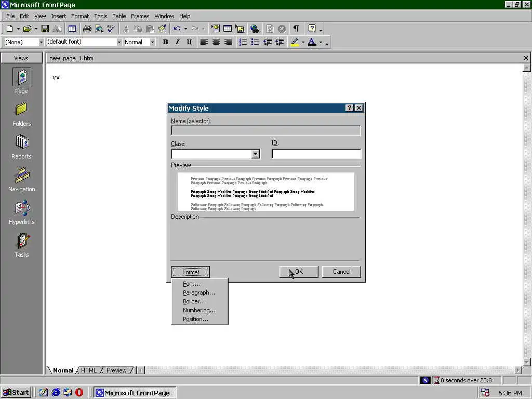Switch to the Preview view tab
Image resolution: width=532 pixels, height=399 pixels.
pos(116,370)
